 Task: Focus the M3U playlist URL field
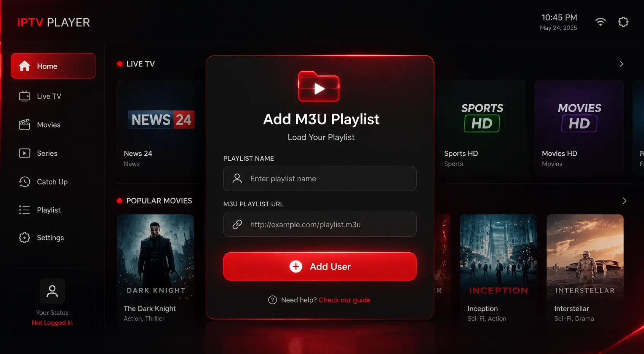[x=320, y=225]
